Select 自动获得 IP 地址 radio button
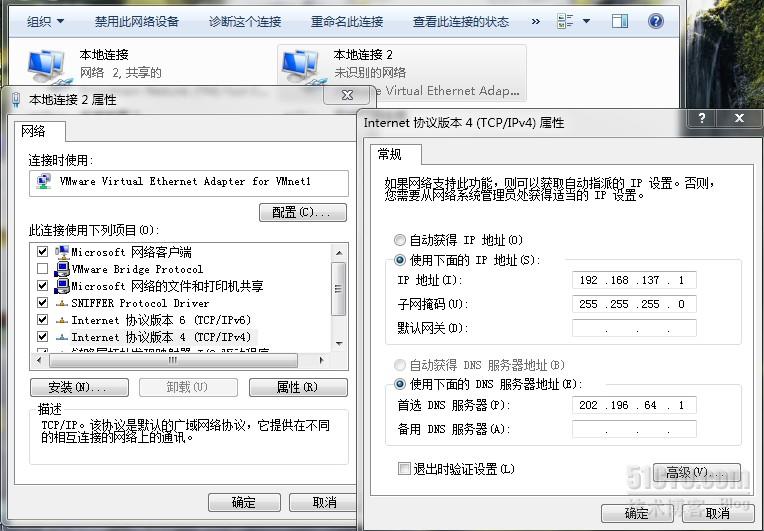The height and width of the screenshot is (531, 764). pos(400,240)
